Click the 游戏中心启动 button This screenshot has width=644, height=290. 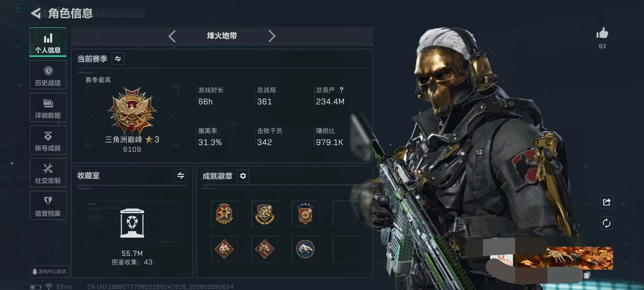point(49,272)
